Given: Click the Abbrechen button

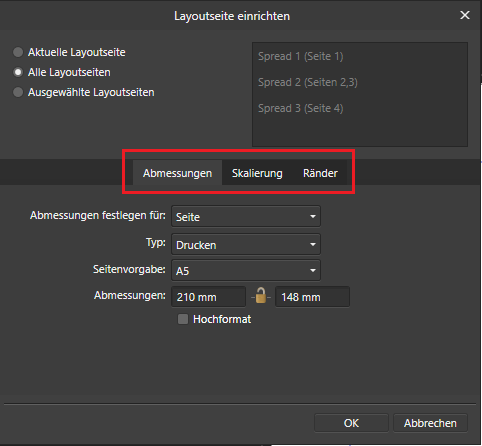Looking at the screenshot, I should [x=430, y=423].
